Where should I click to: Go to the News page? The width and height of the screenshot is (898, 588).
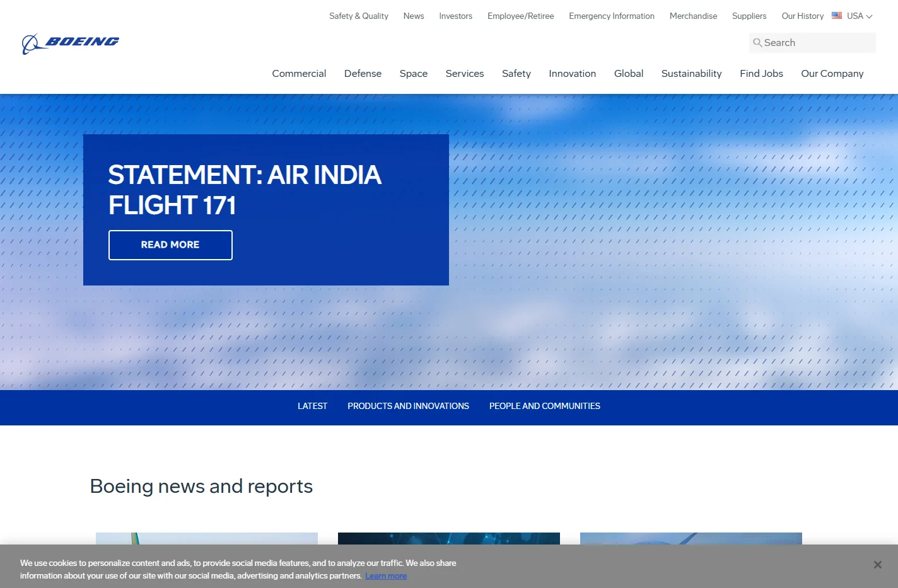414,16
